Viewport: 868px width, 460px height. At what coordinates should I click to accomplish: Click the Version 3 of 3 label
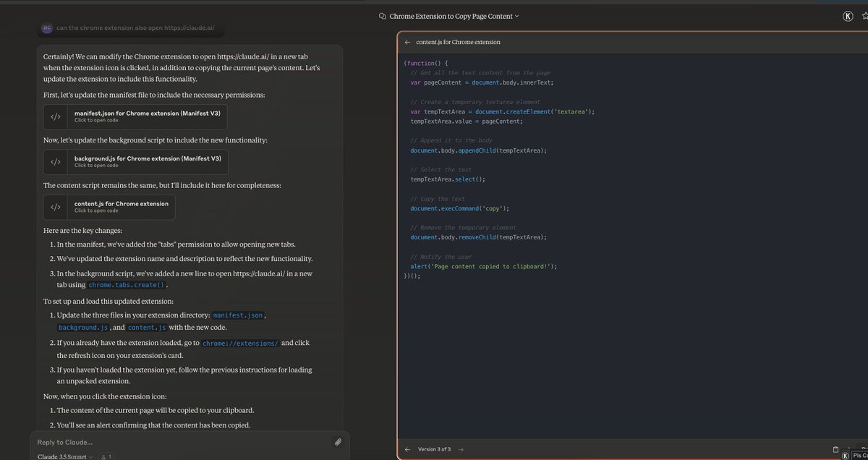coord(434,449)
